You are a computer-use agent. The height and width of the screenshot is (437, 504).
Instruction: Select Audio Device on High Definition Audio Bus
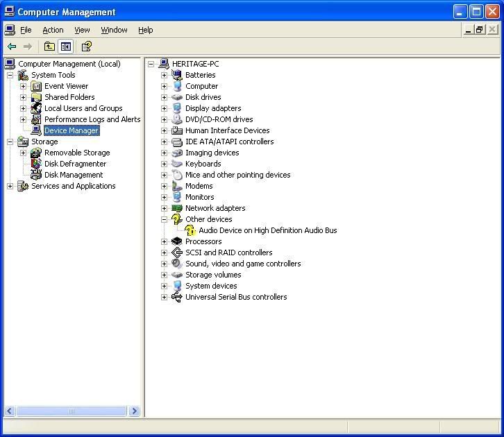tap(268, 230)
